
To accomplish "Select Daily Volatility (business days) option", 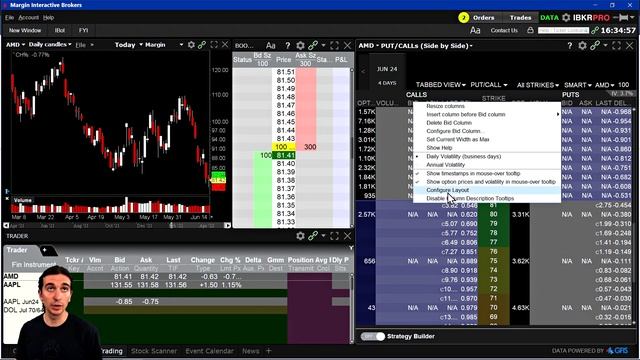I will (463, 156).
